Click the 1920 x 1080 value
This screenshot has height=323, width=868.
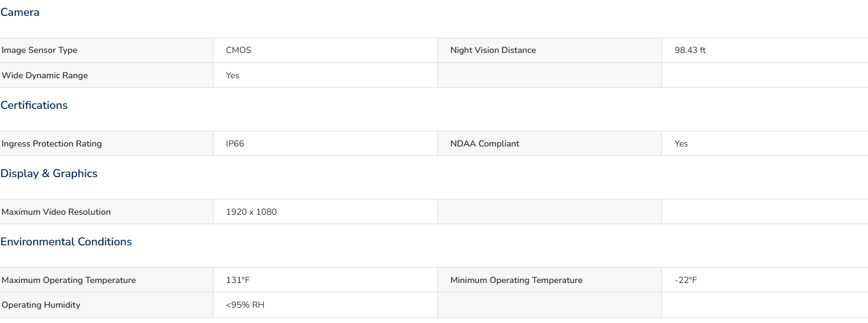[251, 212]
